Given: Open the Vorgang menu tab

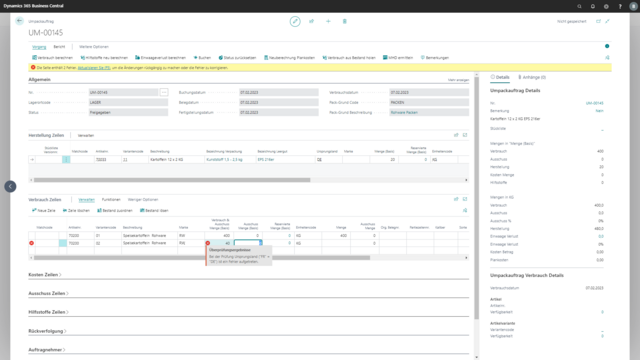Looking at the screenshot, I should pos(39,47).
